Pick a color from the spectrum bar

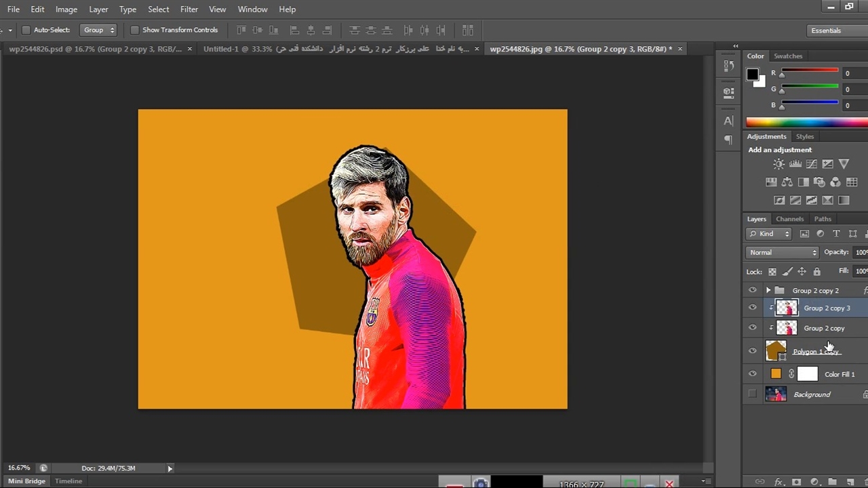tap(806, 123)
